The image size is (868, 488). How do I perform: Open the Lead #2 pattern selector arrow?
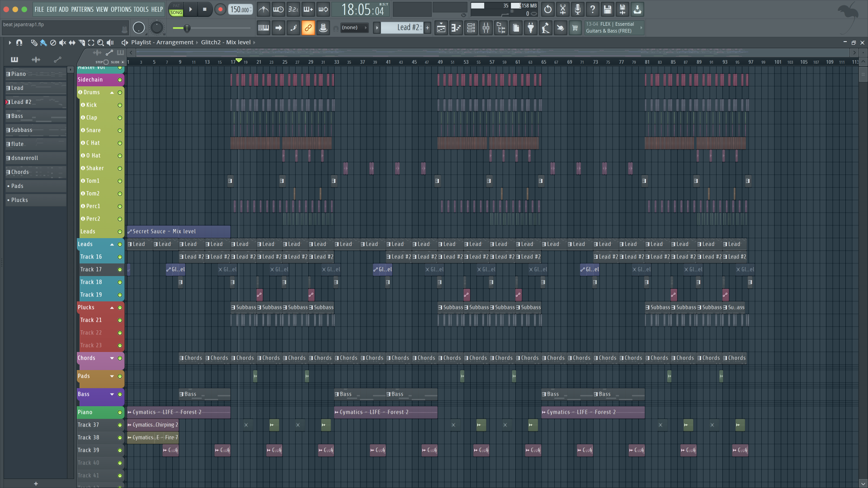click(377, 28)
